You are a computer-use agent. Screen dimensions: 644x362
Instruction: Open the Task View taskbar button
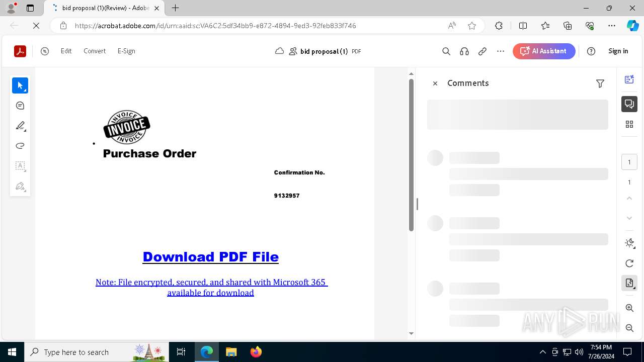pos(181,352)
